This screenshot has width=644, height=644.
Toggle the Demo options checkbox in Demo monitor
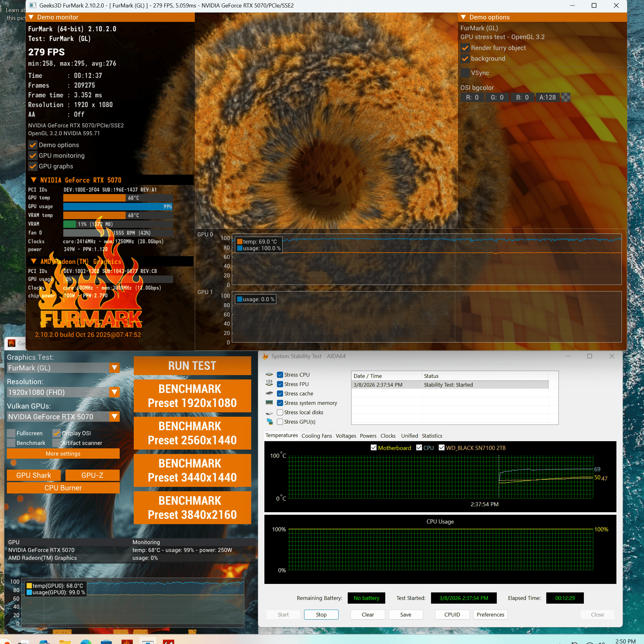pyautogui.click(x=33, y=145)
